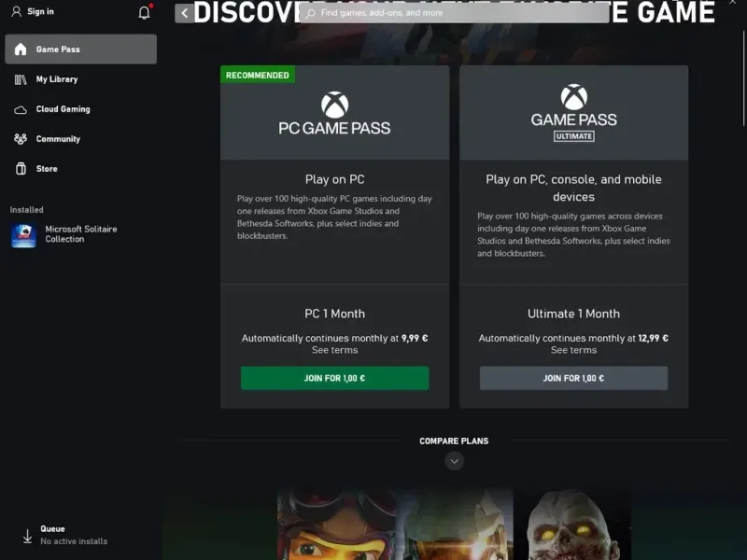Click the PC Game Pass Xbox logo
This screenshot has width=747, height=560.
coord(335,105)
